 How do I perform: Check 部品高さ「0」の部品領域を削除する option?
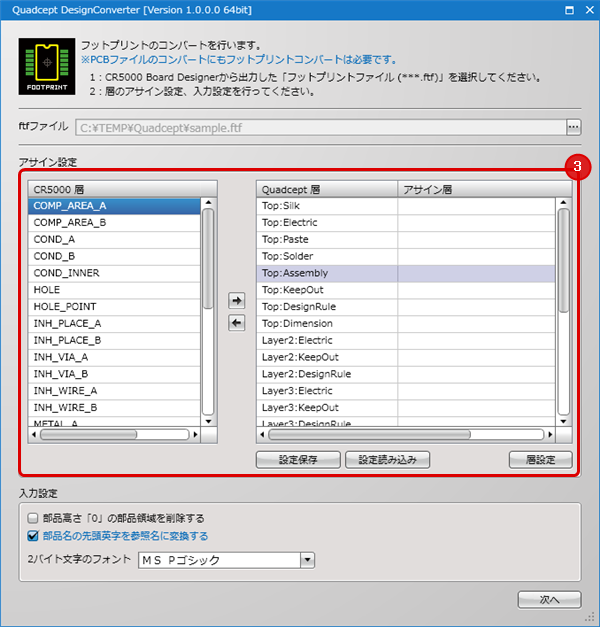[x=33, y=518]
